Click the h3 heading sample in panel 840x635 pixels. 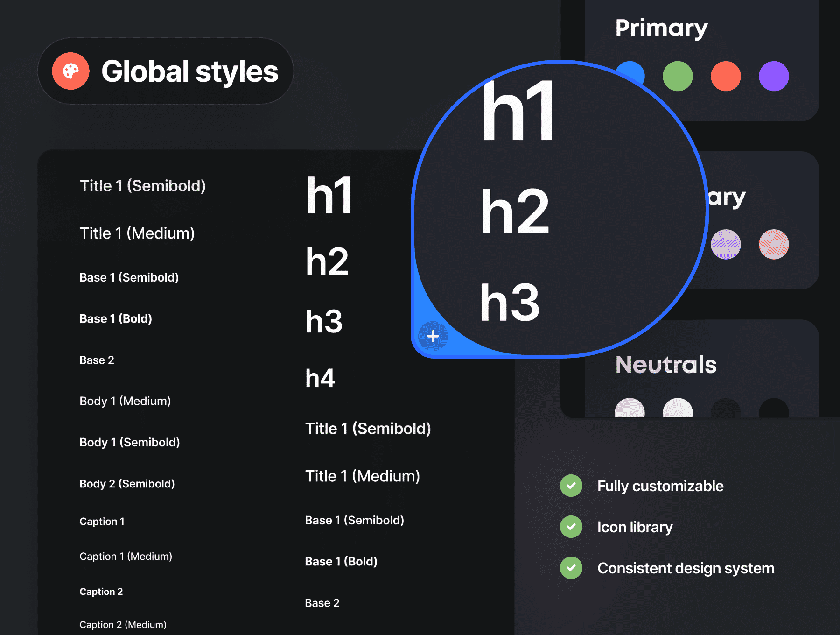point(324,321)
